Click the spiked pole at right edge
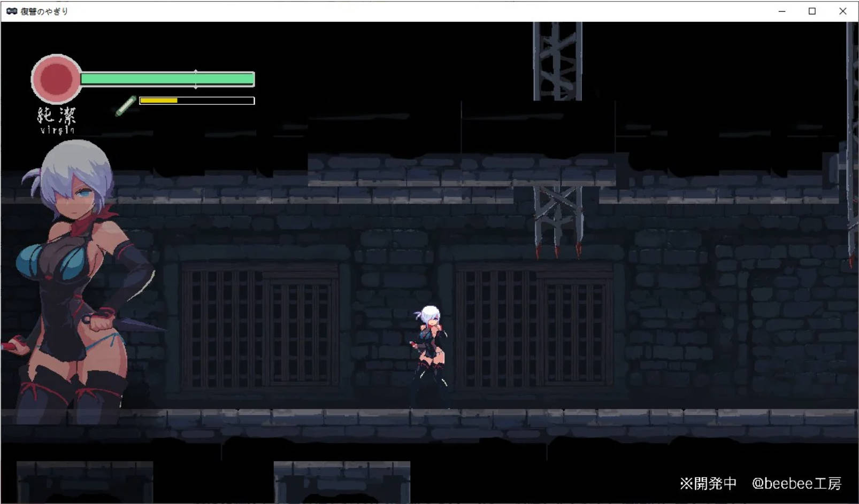Viewport: 859px width, 504px height. pyautogui.click(x=852, y=144)
